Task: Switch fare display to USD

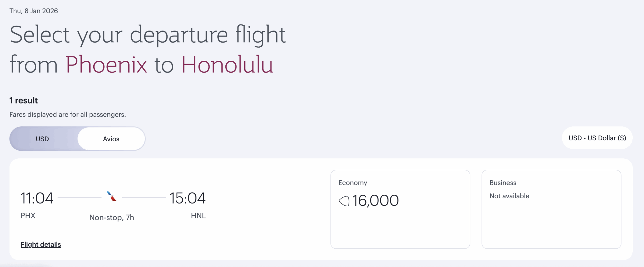Action: (42, 139)
